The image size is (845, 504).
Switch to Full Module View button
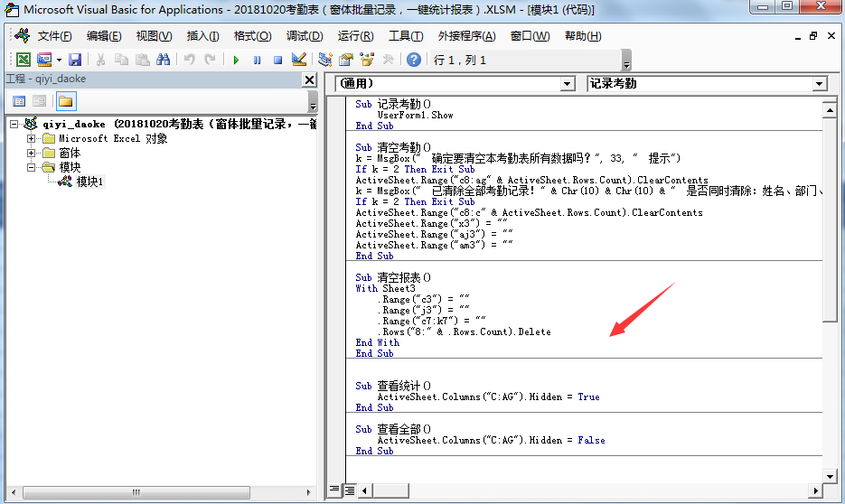pyautogui.click(x=350, y=490)
